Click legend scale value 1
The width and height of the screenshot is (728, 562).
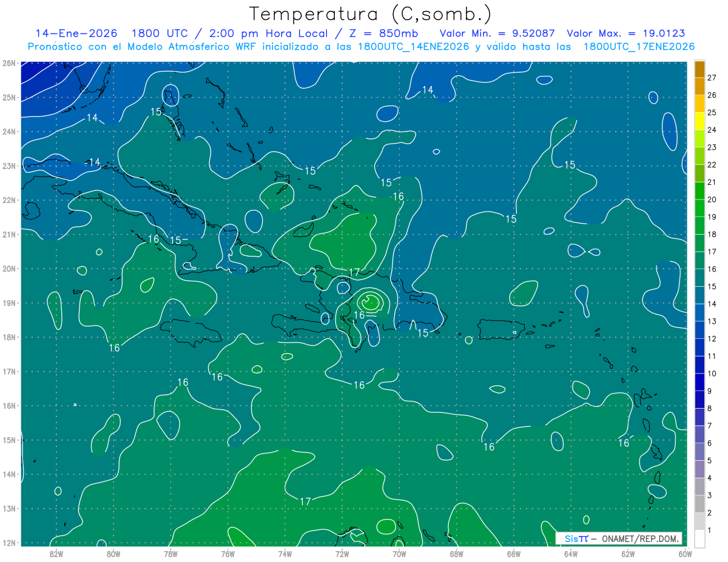[x=710, y=530]
